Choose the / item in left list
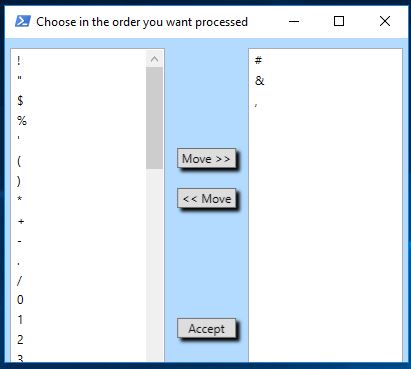 click(x=78, y=281)
